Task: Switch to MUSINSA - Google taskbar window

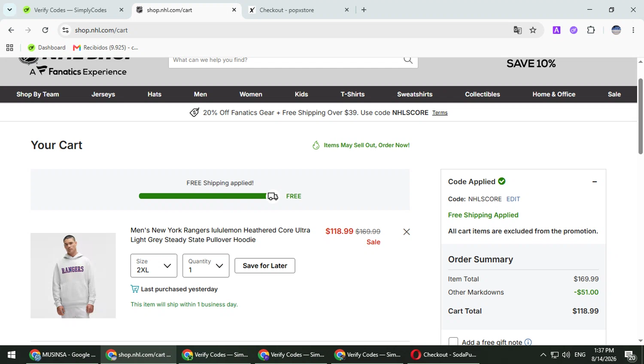Action: pos(63,355)
